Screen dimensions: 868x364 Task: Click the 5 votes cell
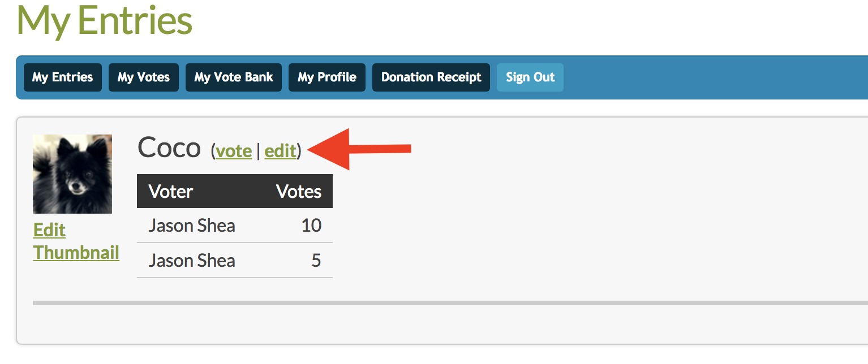click(316, 261)
